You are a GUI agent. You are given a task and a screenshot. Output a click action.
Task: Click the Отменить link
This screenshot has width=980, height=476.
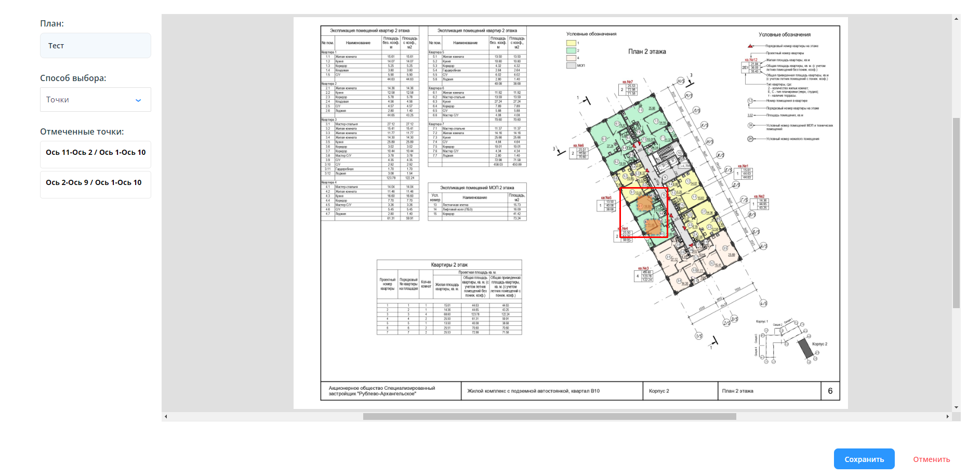(x=931, y=459)
